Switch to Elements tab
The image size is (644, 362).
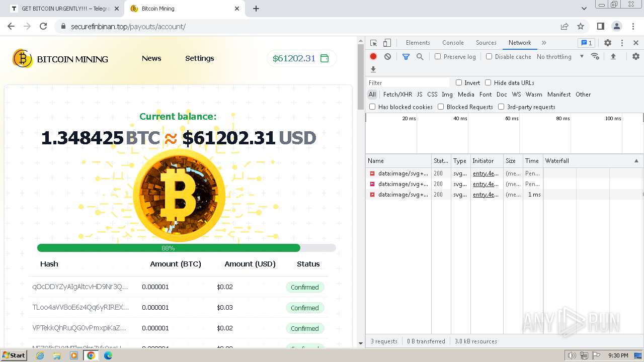click(418, 43)
